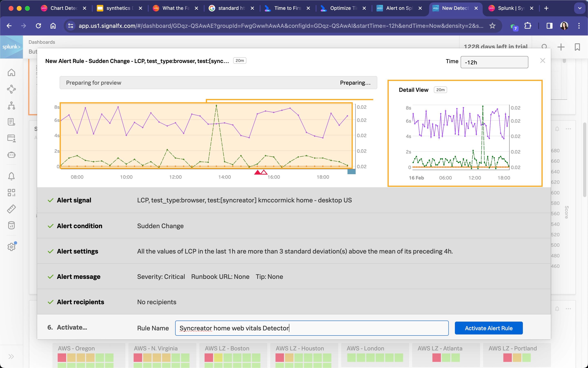Image resolution: width=588 pixels, height=368 pixels.
Task: Click the search magnifier in Splunk header
Action: [x=545, y=47]
